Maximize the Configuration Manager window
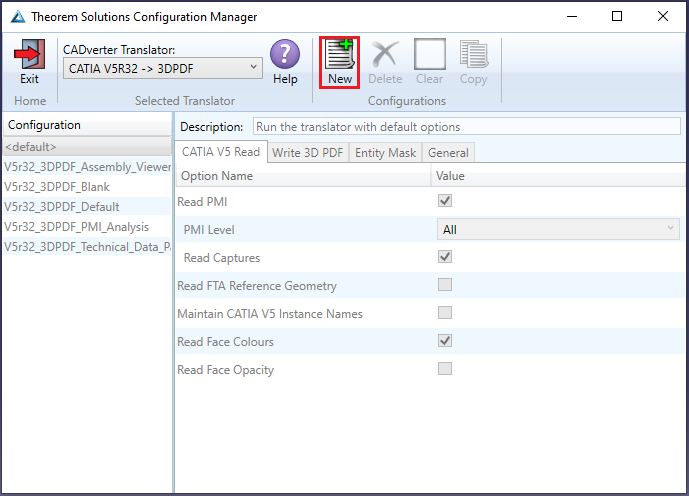This screenshot has height=496, width=689. (617, 17)
